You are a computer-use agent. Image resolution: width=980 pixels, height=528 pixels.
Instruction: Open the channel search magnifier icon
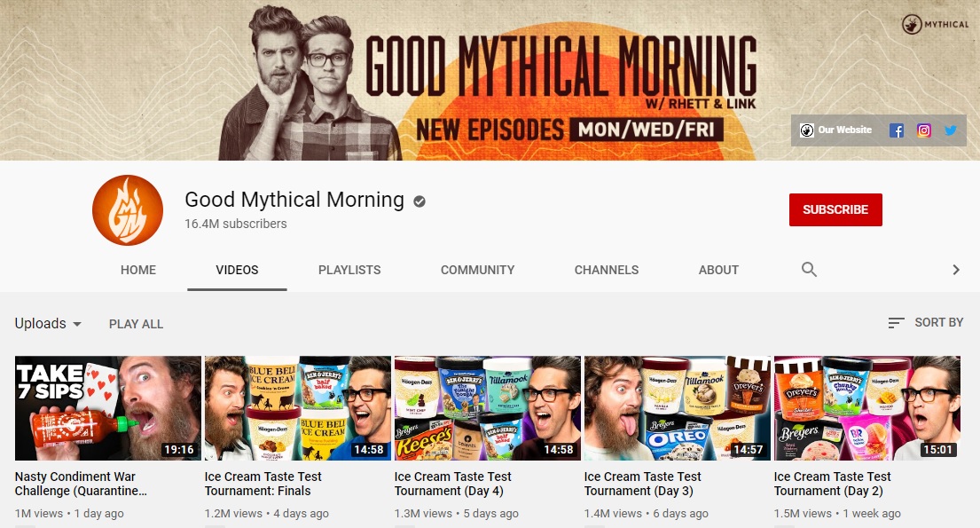pos(809,270)
